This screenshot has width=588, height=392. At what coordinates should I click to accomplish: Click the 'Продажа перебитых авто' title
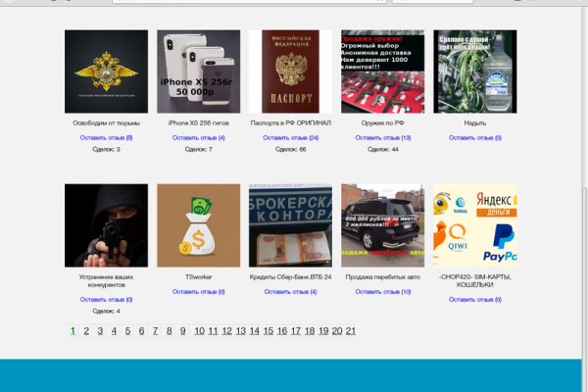(x=383, y=276)
